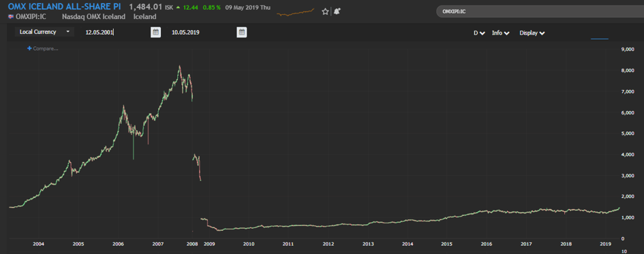The width and height of the screenshot is (644, 254).
Task: Expand the Local Currency dropdown
Action: pyautogui.click(x=44, y=31)
